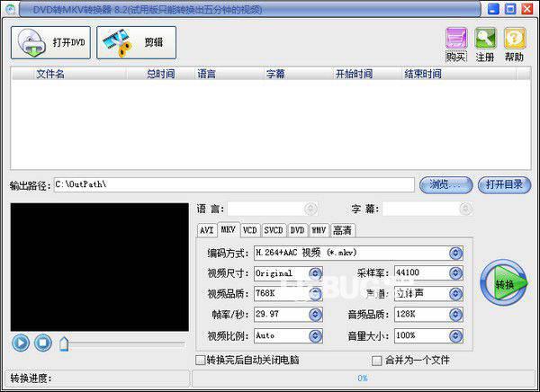Open the 注册 registration key icon

tap(485, 39)
